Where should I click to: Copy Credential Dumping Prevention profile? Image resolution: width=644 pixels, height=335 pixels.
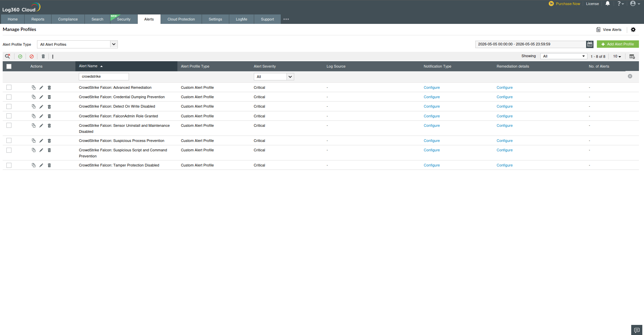(x=34, y=97)
